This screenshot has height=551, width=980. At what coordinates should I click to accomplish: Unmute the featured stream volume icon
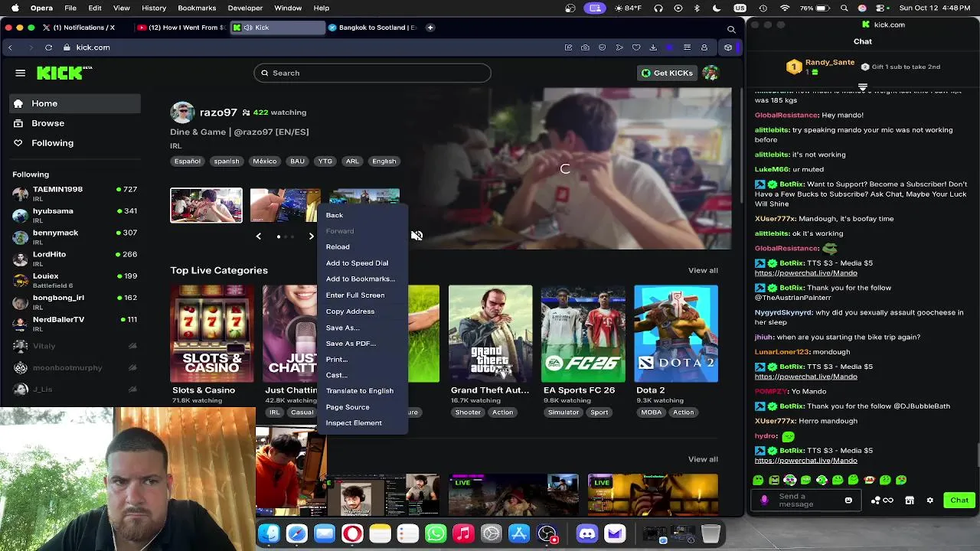416,236
